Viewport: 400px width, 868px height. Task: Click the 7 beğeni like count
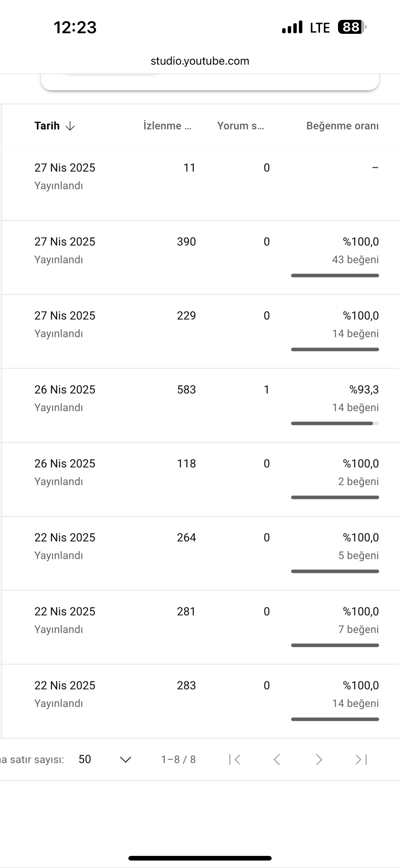tap(358, 630)
